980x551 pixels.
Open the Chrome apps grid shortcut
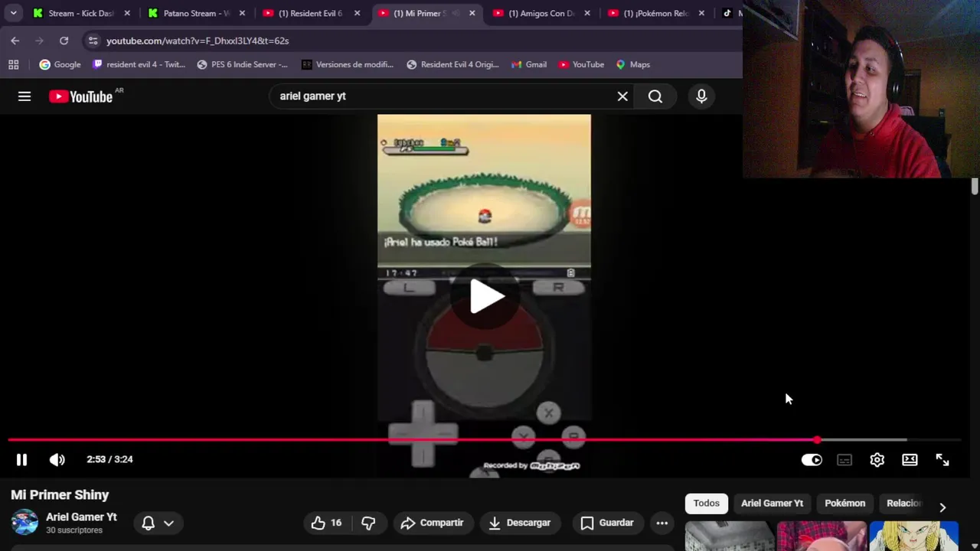[x=13, y=64]
